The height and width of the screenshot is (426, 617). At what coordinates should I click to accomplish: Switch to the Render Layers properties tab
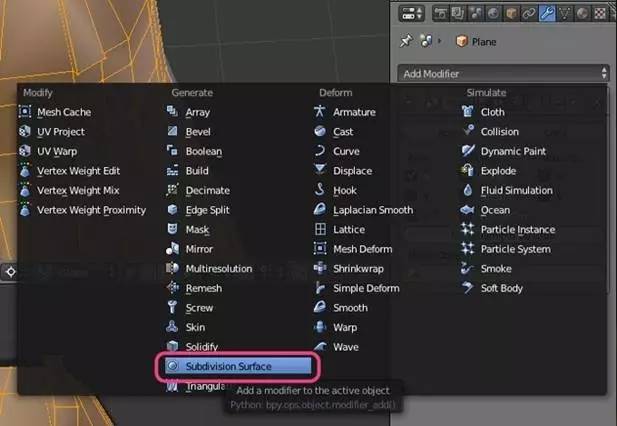[458, 13]
